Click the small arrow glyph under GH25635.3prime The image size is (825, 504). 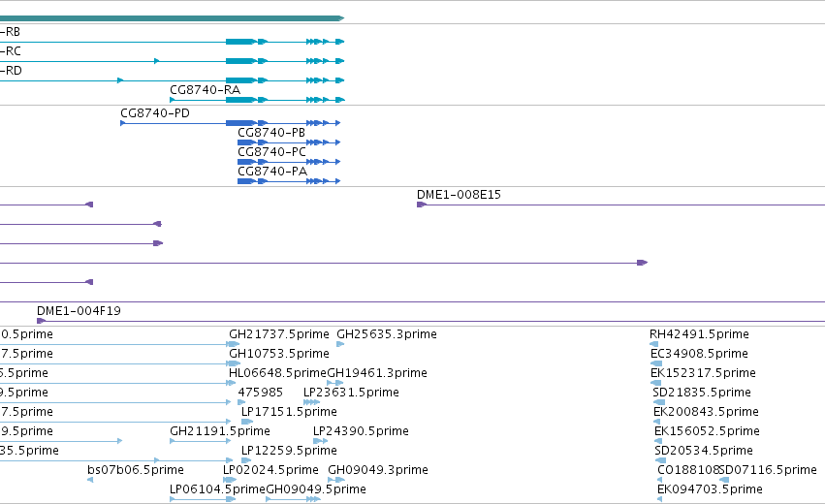pyautogui.click(x=340, y=344)
